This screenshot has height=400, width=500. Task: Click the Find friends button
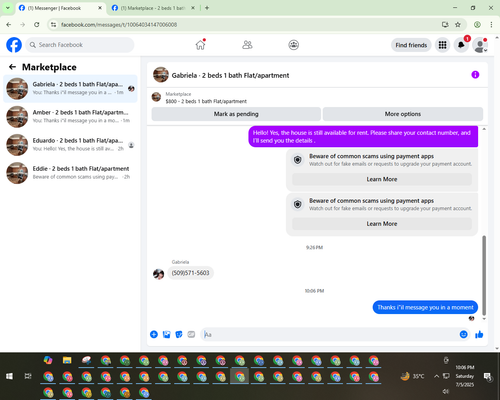[x=411, y=45]
